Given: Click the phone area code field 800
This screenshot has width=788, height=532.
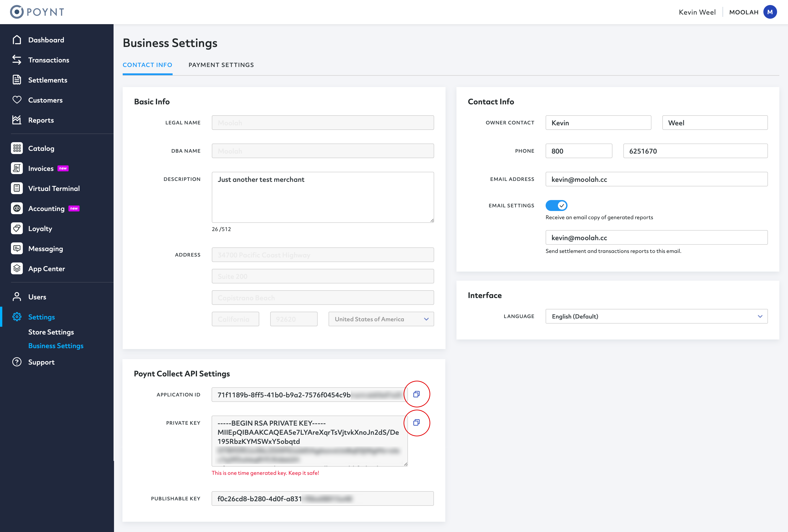Looking at the screenshot, I should click(579, 151).
